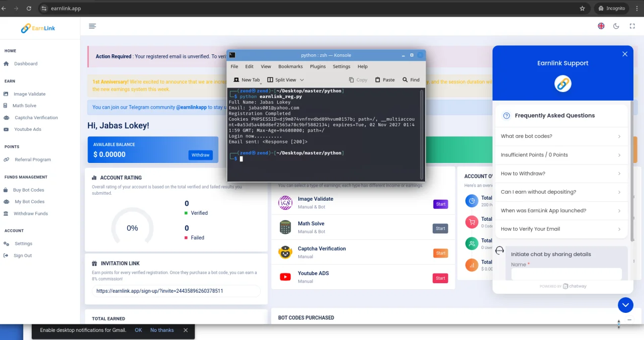Click the Youtube ADS play icon

click(x=285, y=277)
